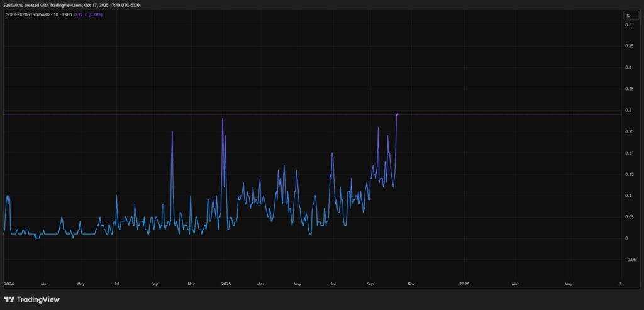Click the TradingView logo in the footer
Screen dimensions: 644x310
coord(31,299)
